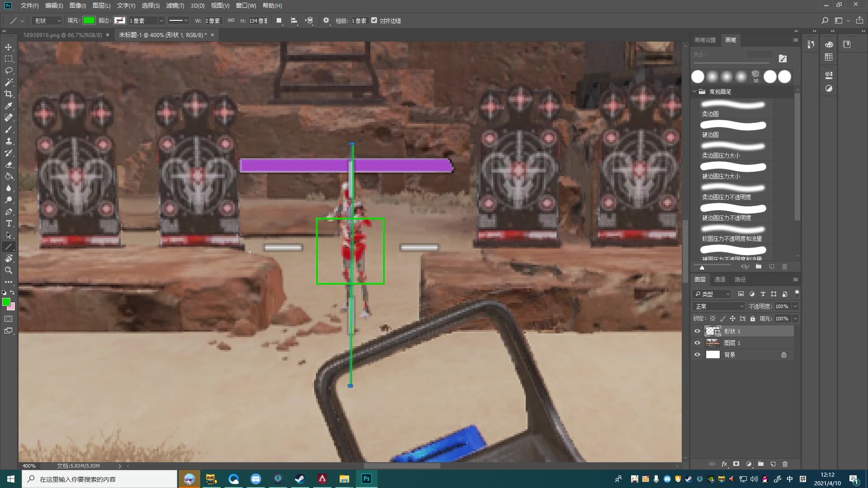Open the 形状 tool mode dropdown
868x488 pixels.
[48, 21]
